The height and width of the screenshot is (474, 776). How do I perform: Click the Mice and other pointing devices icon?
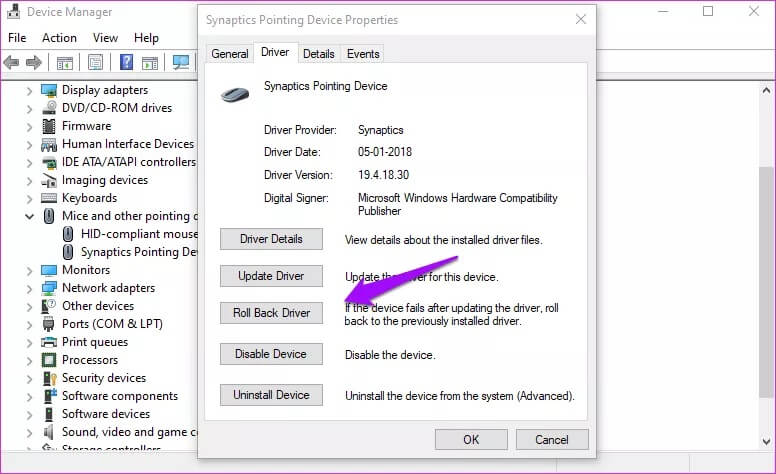(49, 216)
